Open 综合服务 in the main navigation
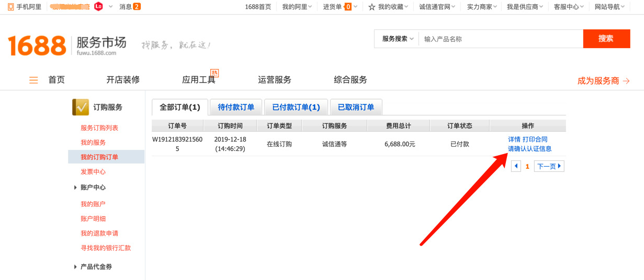The height and width of the screenshot is (280, 644). click(351, 80)
